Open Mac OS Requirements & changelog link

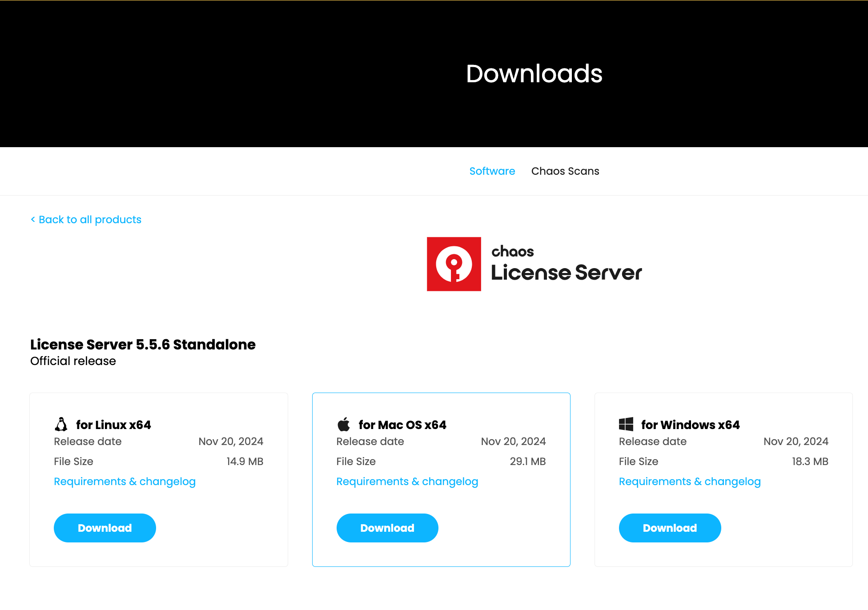[407, 482]
